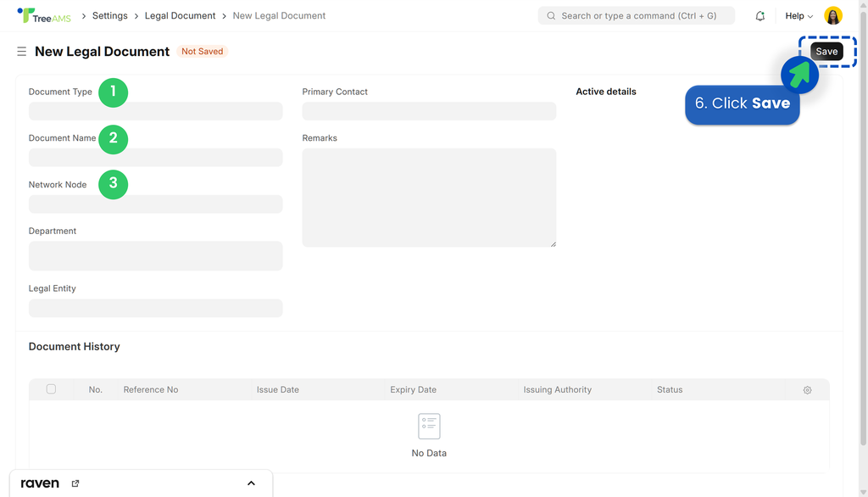Click the user avatar picture

(x=833, y=16)
